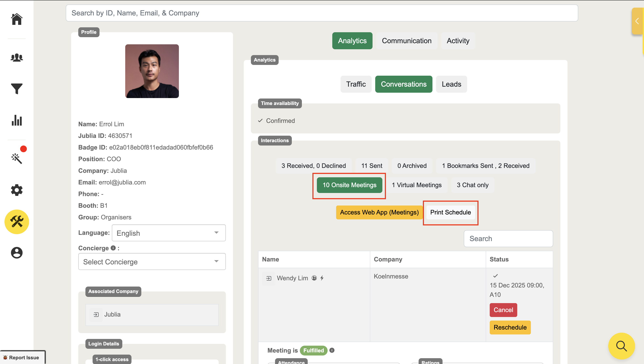Click the top ID/Name search field
The height and width of the screenshot is (364, 644).
coord(322,13)
